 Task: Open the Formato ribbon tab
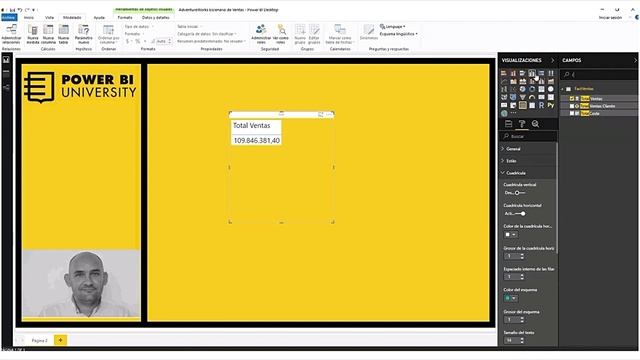click(x=125, y=18)
